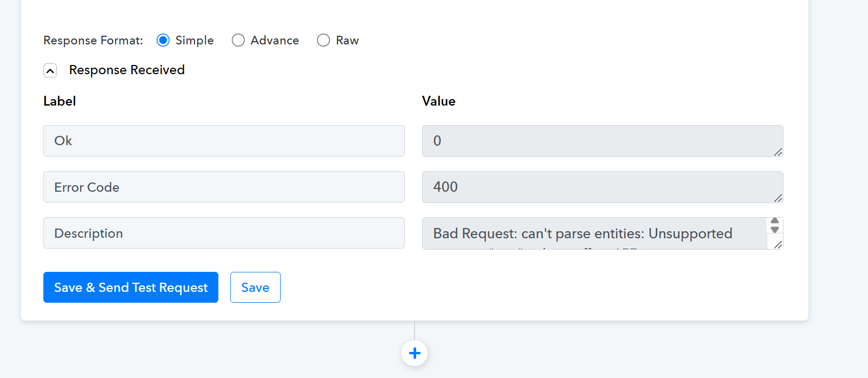Screen dimensions: 868x378
Task: Click the resize handle of the 0 value box
Action: [x=778, y=152]
